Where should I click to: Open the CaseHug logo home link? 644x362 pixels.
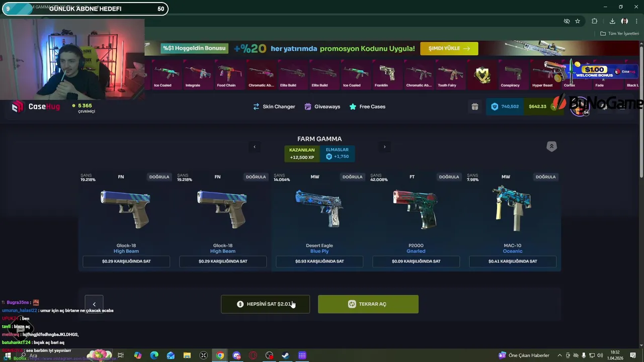click(x=36, y=107)
